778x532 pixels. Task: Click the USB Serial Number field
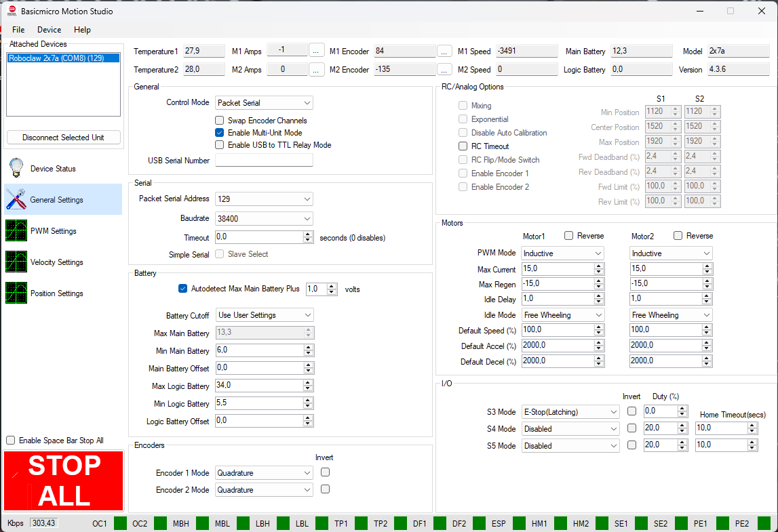tap(264, 161)
